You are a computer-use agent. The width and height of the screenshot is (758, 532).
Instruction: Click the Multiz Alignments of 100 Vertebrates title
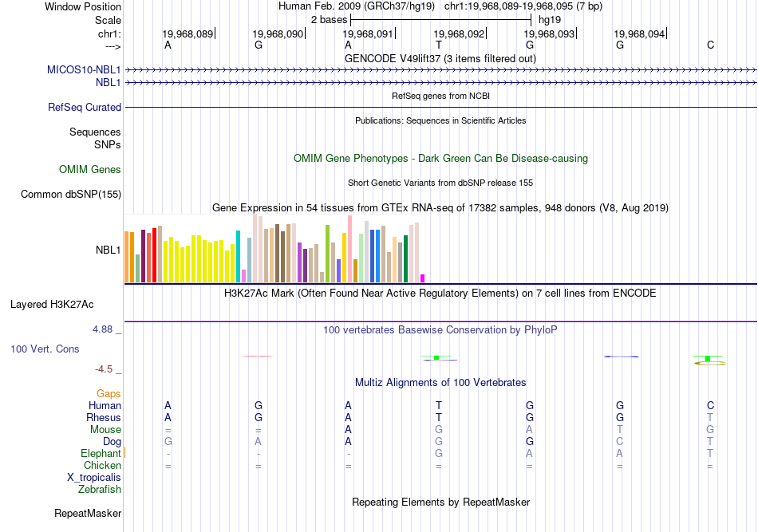coord(440,382)
